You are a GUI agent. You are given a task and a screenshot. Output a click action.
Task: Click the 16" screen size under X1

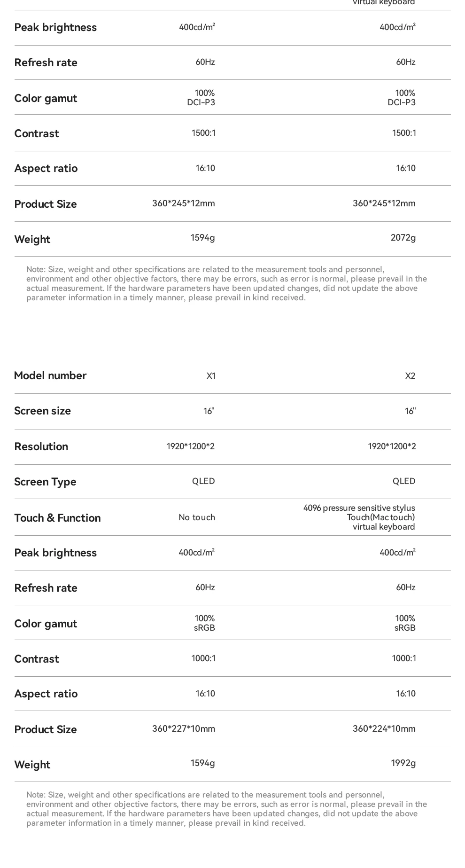209,411
